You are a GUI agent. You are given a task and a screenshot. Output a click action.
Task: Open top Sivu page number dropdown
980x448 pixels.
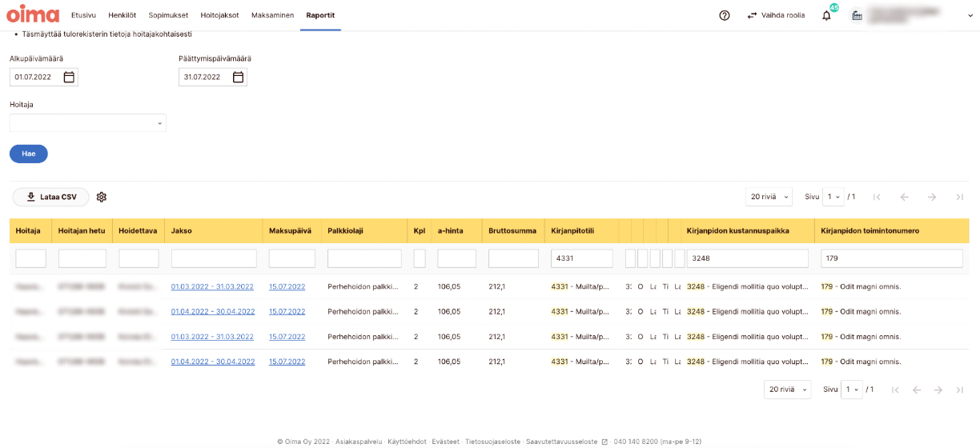click(x=833, y=197)
